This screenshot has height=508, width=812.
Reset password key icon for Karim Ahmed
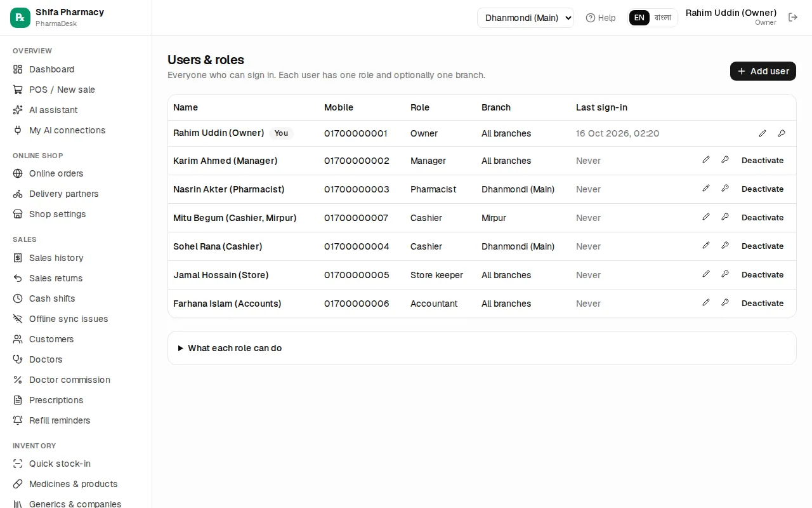725,160
